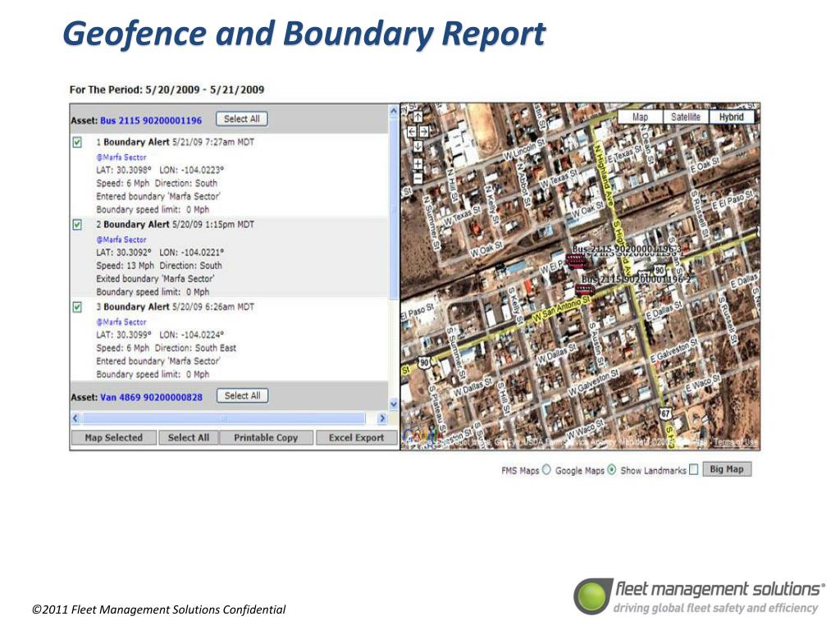Click the 'E Galveston St' map label
This screenshot has width=840, height=630.
click(x=673, y=351)
